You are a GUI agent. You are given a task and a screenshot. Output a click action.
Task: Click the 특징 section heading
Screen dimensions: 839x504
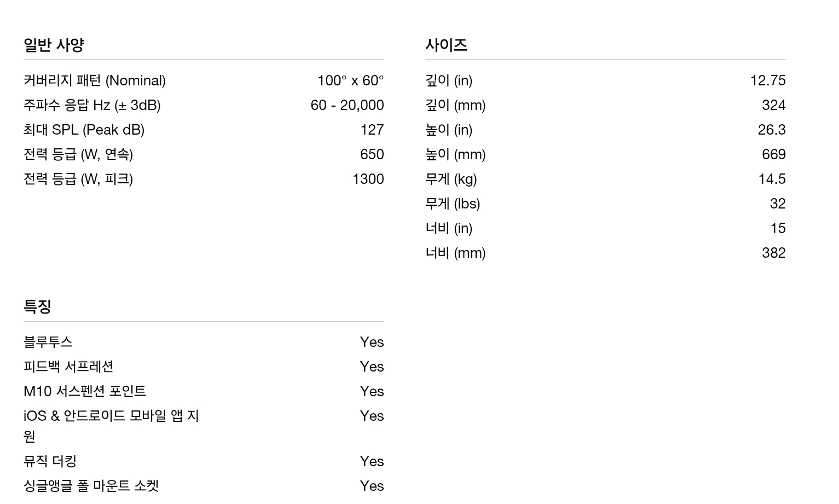click(37, 306)
